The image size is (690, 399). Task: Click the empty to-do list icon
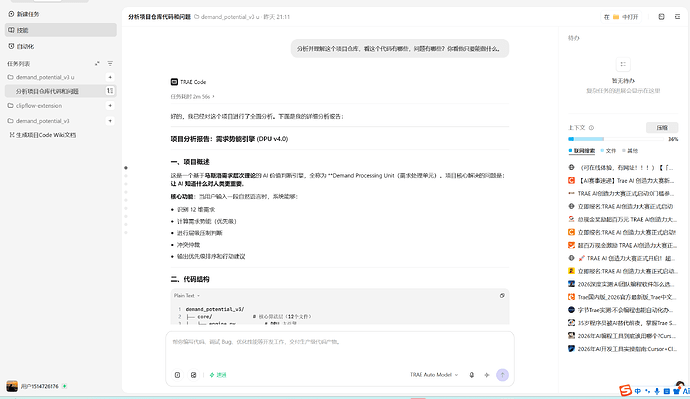point(623,64)
